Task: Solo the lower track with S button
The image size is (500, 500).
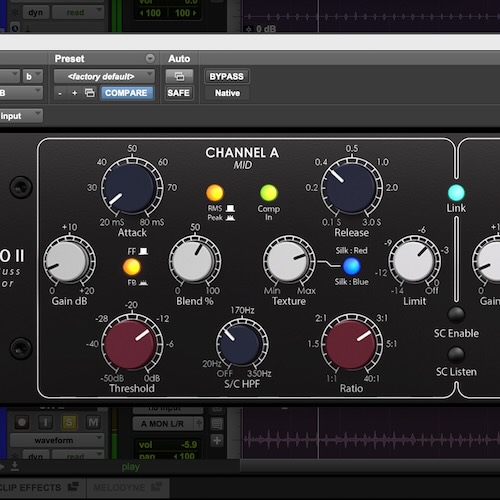Action: click(69, 422)
